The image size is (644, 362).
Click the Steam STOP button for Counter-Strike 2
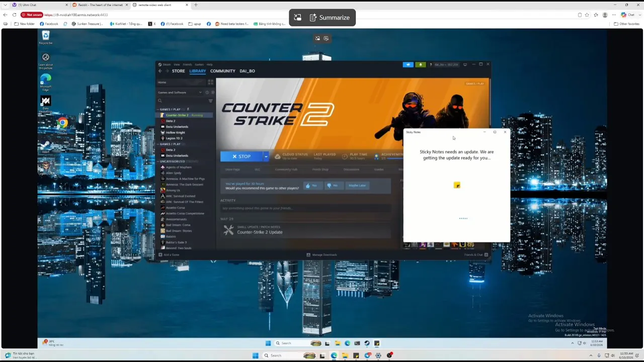pos(242,156)
